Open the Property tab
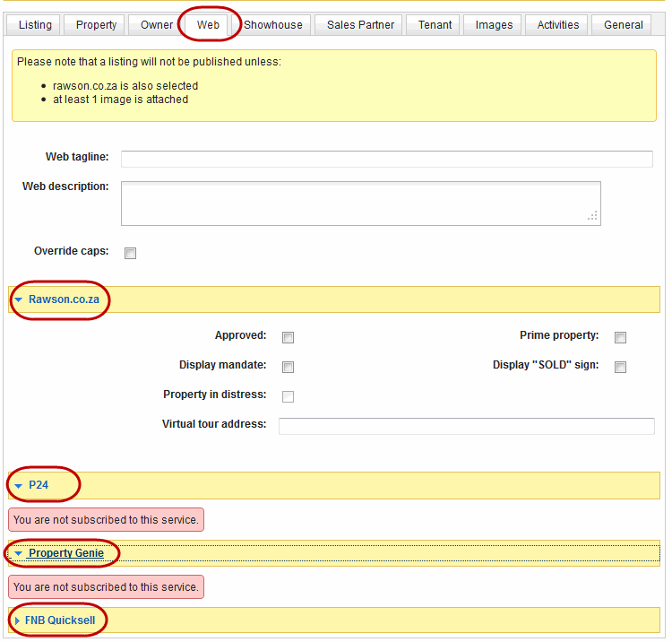Viewport: 672px width, 642px height. [96, 25]
